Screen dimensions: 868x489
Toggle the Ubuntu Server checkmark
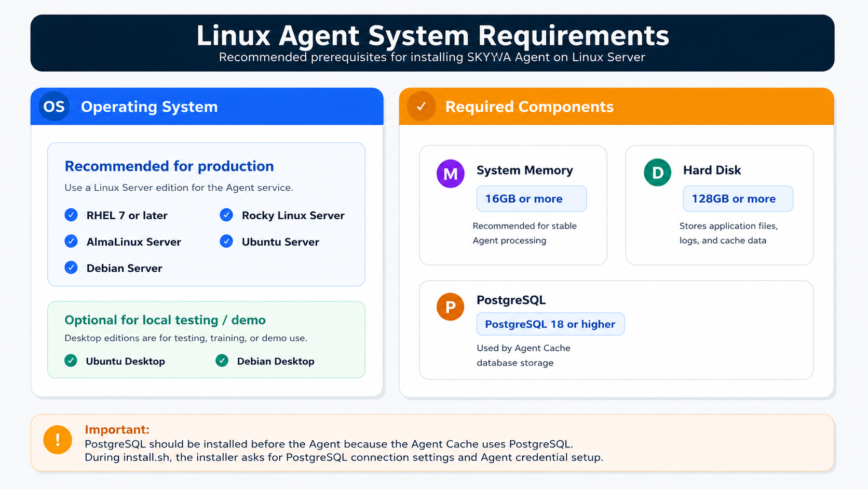(226, 241)
